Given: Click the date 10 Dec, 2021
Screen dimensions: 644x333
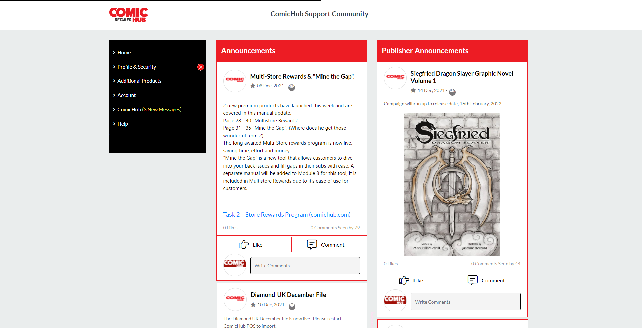Looking at the screenshot, I should (x=271, y=305).
